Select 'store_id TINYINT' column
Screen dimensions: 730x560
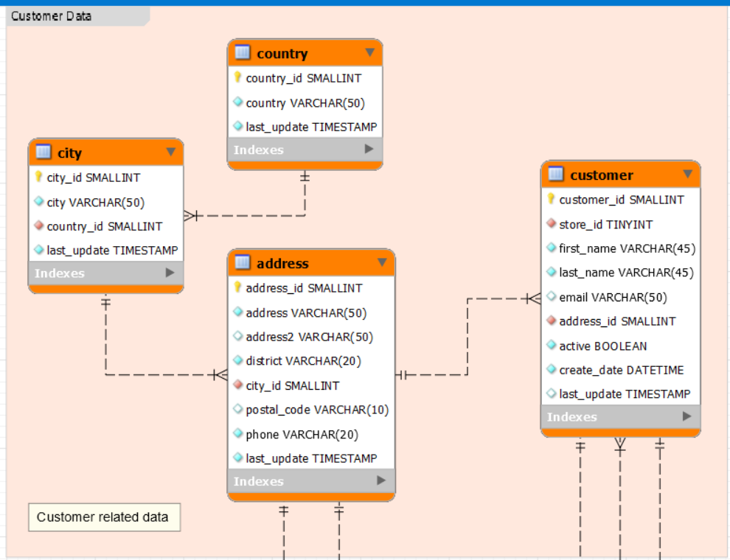pyautogui.click(x=605, y=225)
